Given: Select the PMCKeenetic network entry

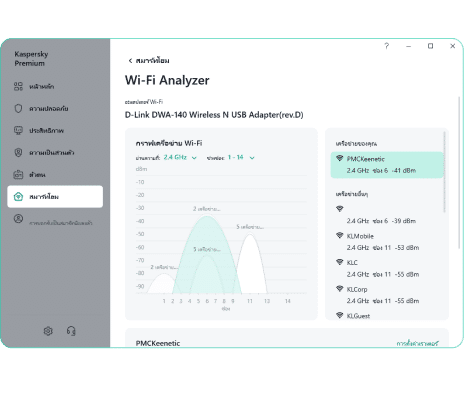Looking at the screenshot, I should (387, 165).
